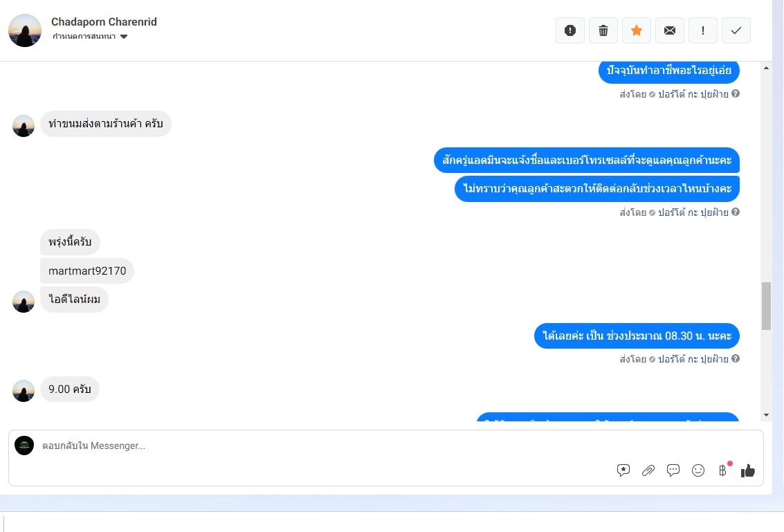Toggle conversation done with checkmark button
The height and width of the screenshot is (532, 784).
point(736,30)
